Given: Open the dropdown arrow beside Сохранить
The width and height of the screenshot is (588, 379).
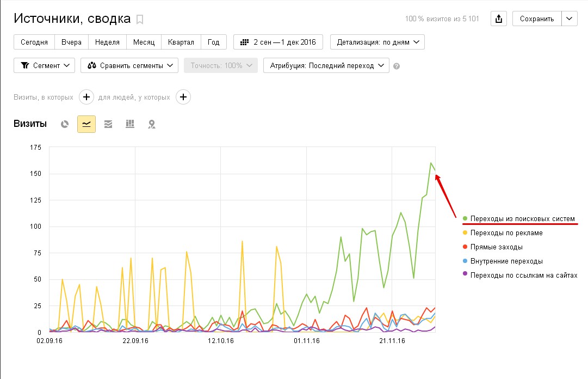Looking at the screenshot, I should 570,19.
